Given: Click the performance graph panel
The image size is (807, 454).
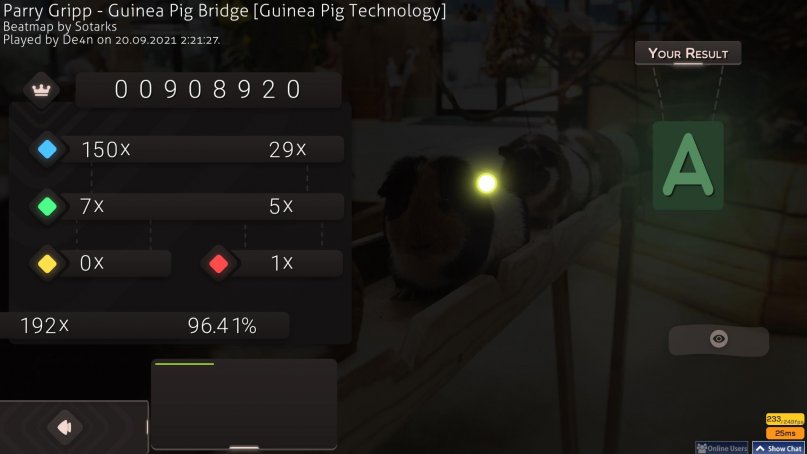Looking at the screenshot, I should pyautogui.click(x=244, y=404).
